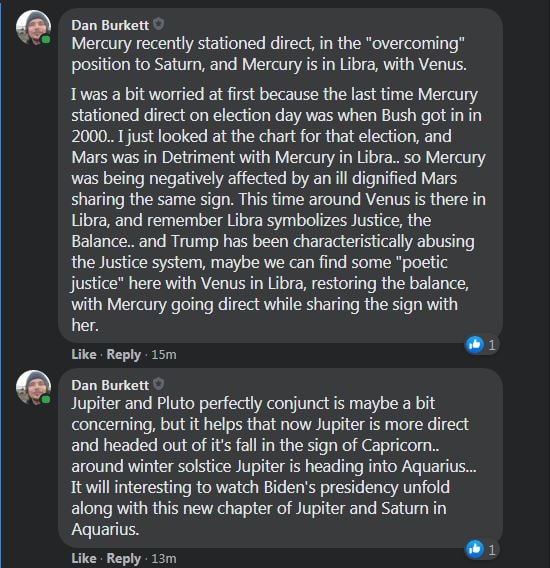Open Dan Burkett's avatar on the Jupiter comment

pos(33,388)
